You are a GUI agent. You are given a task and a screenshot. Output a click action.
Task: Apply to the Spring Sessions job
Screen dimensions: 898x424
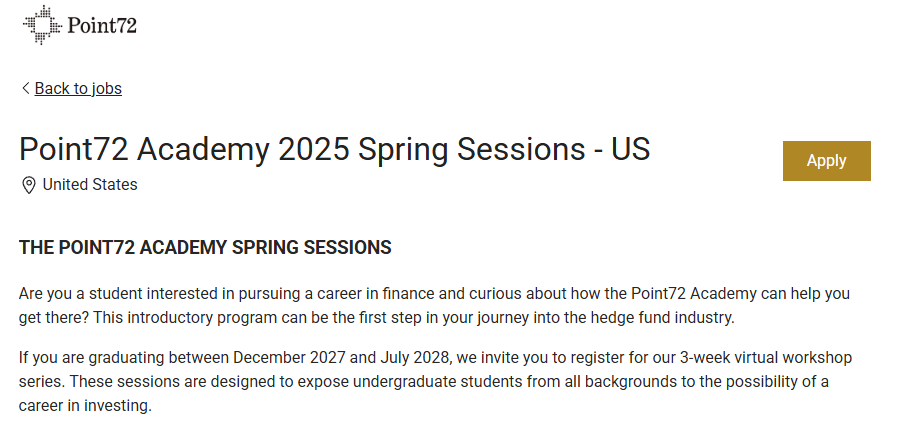(826, 161)
